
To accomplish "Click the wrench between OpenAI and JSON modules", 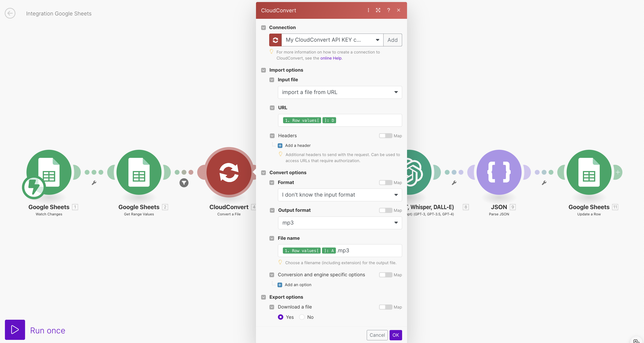I will (454, 183).
